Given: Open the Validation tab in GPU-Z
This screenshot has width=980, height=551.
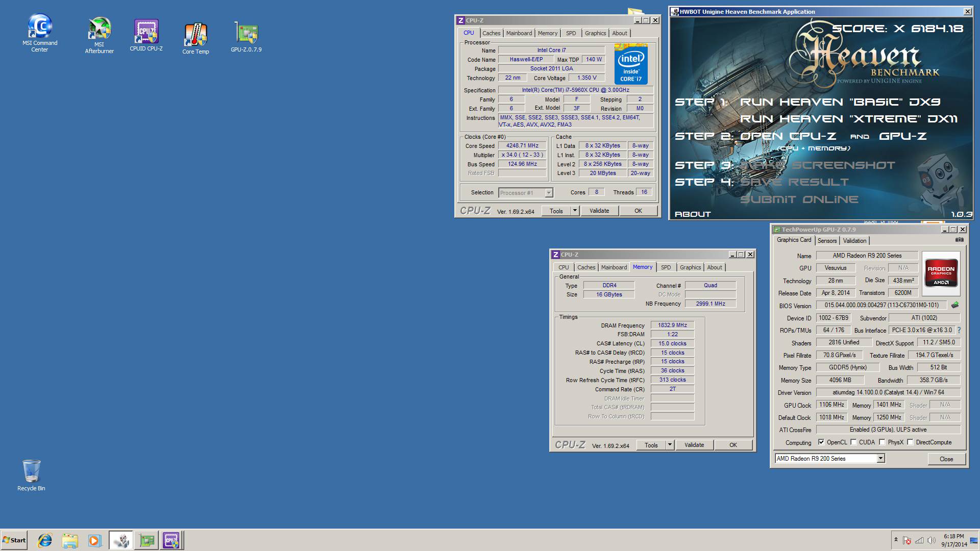Looking at the screenshot, I should click(x=854, y=241).
